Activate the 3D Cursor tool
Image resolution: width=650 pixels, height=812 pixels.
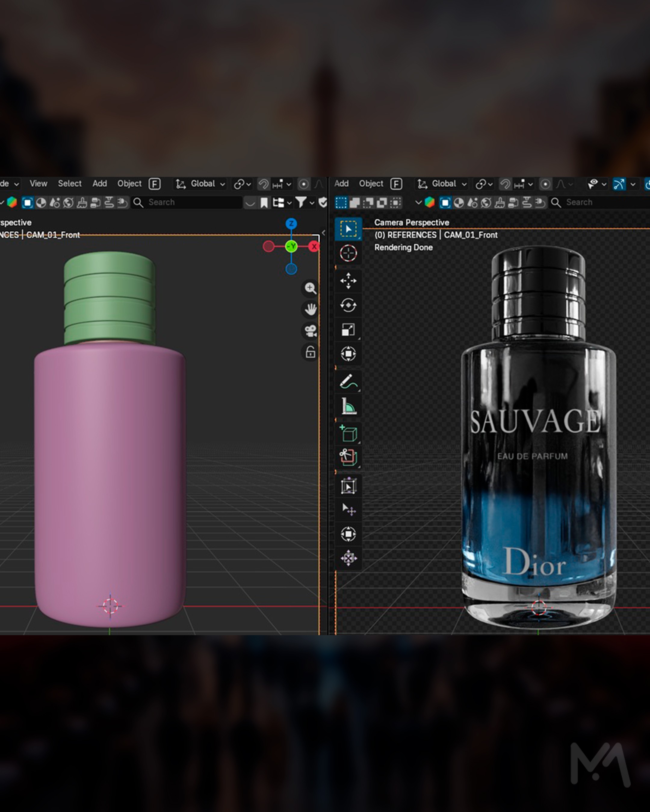(x=348, y=253)
